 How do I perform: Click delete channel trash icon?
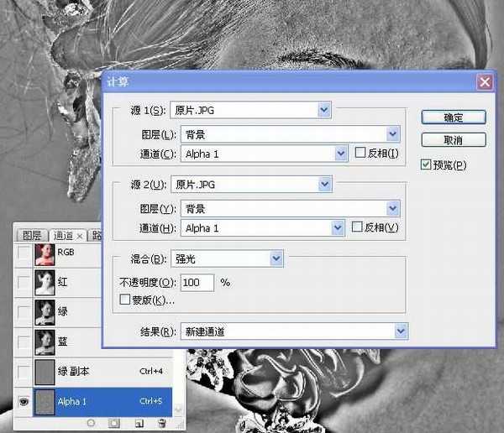(161, 424)
